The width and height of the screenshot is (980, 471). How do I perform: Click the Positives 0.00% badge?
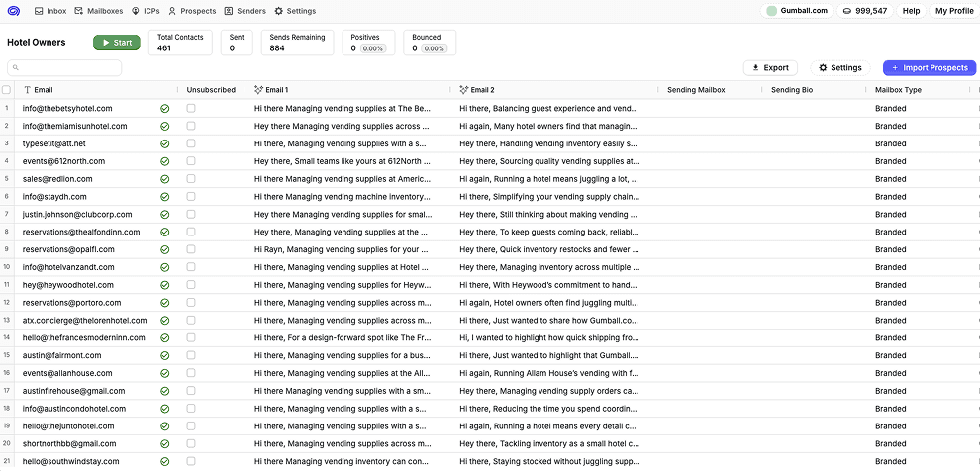click(372, 48)
